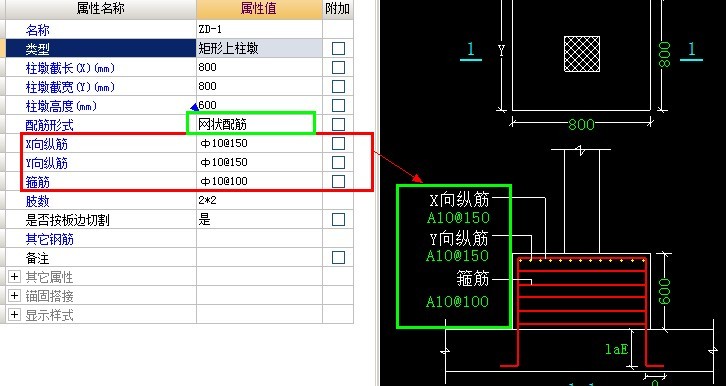Viewport: 726px width, 386px height.
Task: Select the 是否按板边切割 property label
Action: 67,220
